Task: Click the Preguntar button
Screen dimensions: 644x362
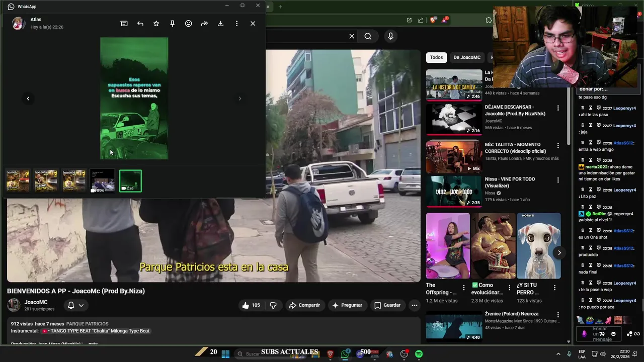Action: [347, 305]
